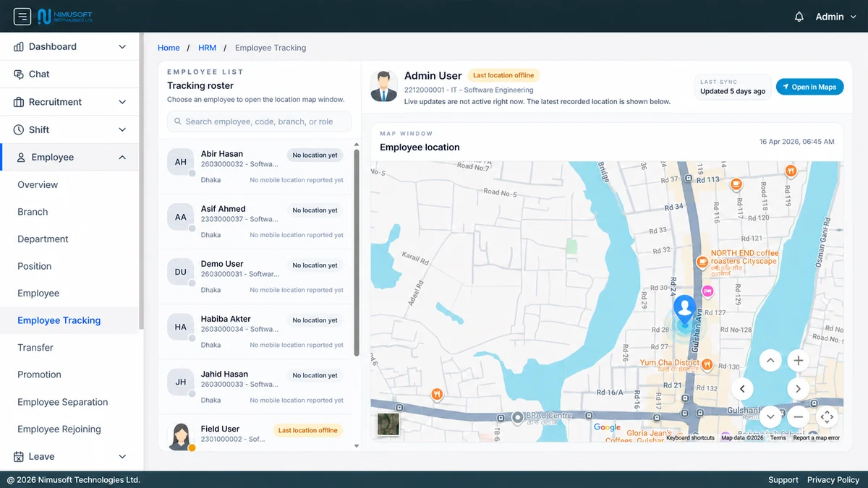Open the notifications bell
This screenshot has width=868, height=488.
799,17
